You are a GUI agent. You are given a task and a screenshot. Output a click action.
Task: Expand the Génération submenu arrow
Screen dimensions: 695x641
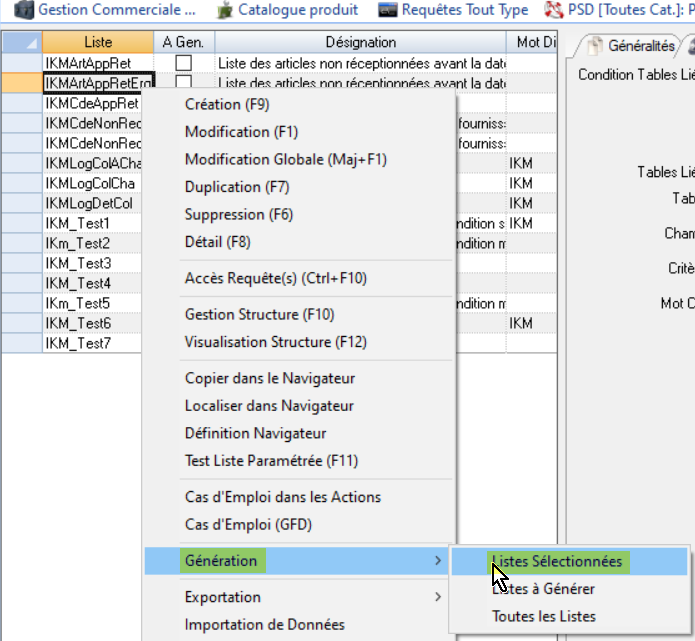437,561
